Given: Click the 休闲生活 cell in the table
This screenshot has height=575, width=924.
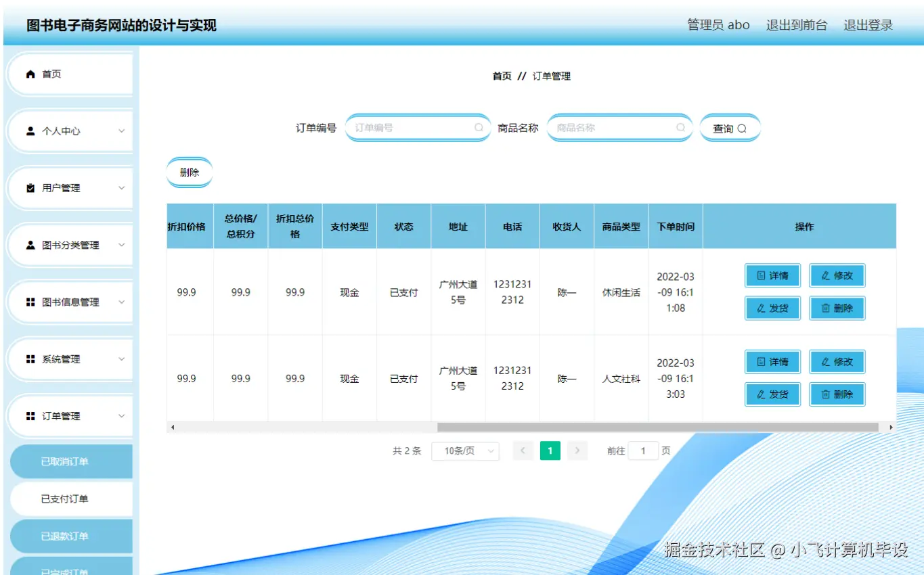Looking at the screenshot, I should (x=621, y=293).
